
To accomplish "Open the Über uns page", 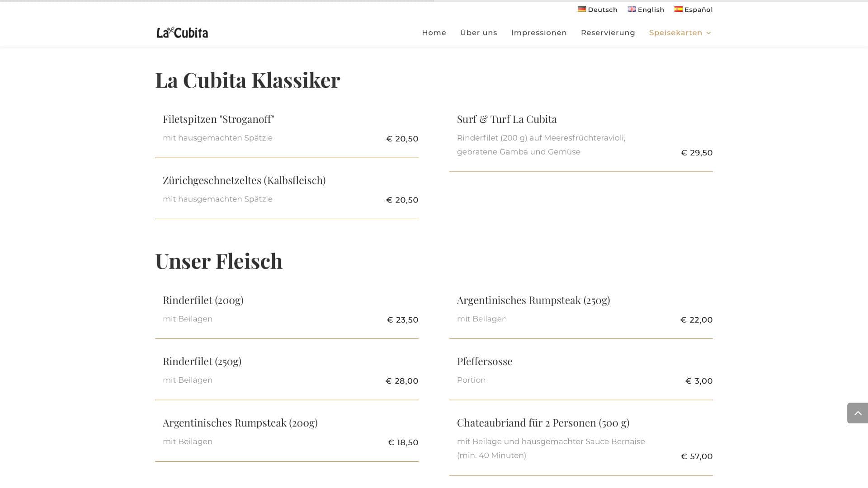I will pos(478,33).
